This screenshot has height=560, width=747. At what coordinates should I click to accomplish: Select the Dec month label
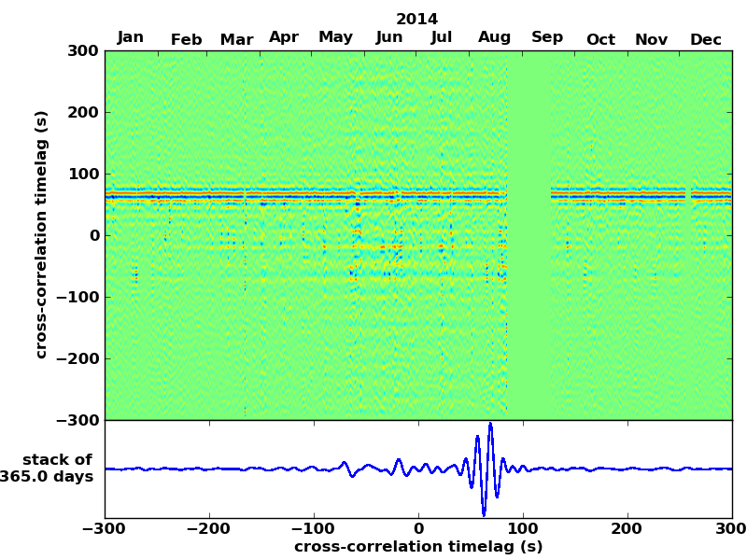click(x=706, y=39)
